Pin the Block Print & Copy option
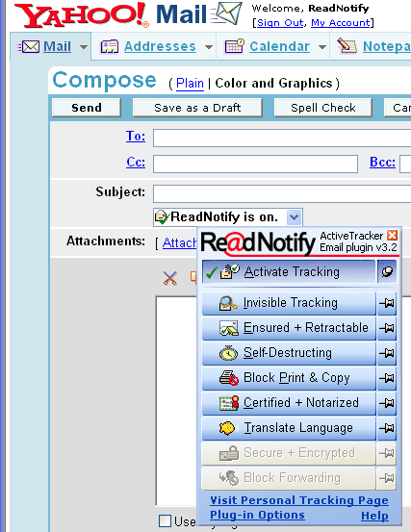Screen dimensions: 411x532 [387, 378]
